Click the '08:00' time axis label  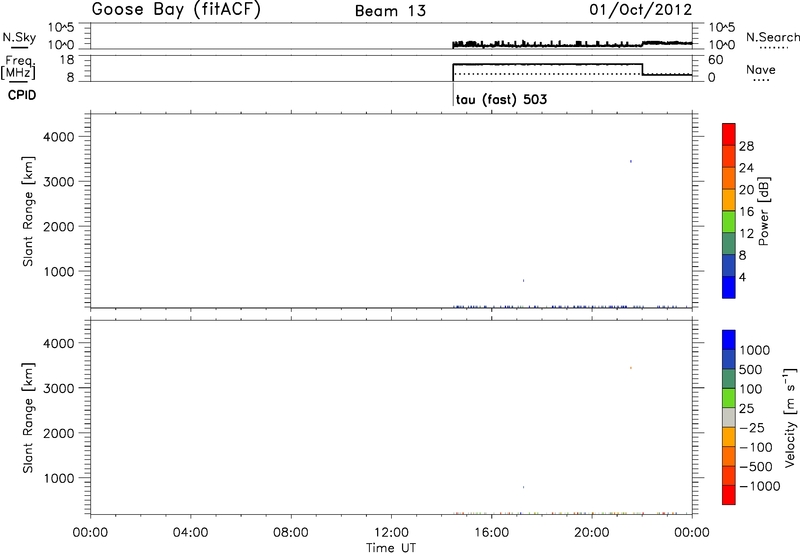coord(291,533)
